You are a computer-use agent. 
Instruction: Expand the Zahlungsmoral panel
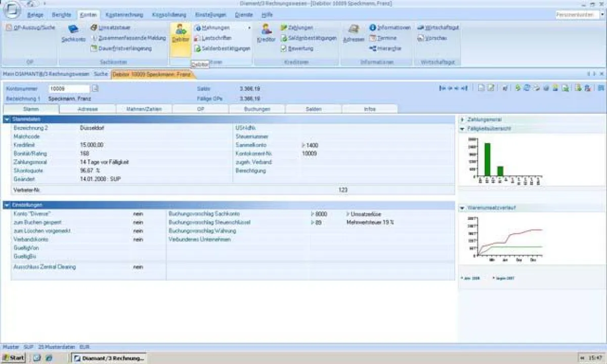point(461,119)
